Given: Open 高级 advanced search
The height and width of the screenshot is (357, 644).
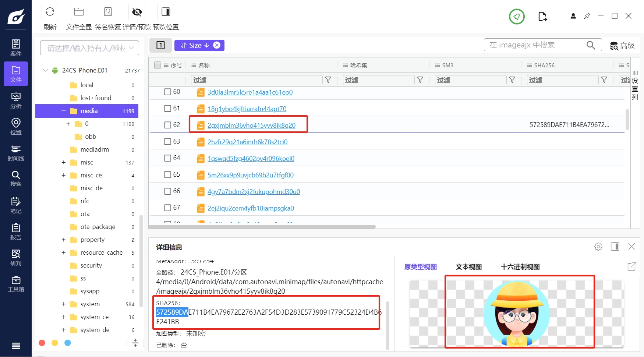Looking at the screenshot, I should (622, 46).
